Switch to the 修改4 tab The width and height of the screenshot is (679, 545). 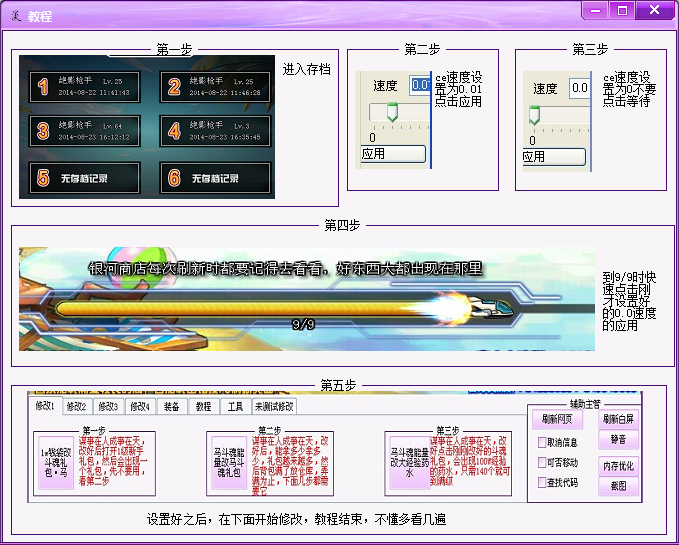tap(140, 406)
